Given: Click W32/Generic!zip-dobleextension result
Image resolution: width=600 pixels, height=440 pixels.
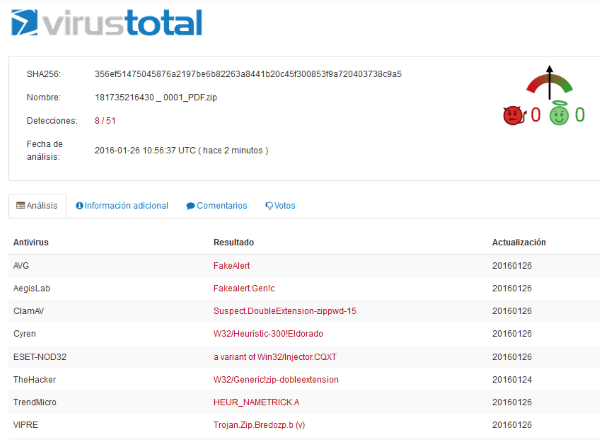Looking at the screenshot, I should click(x=276, y=380).
